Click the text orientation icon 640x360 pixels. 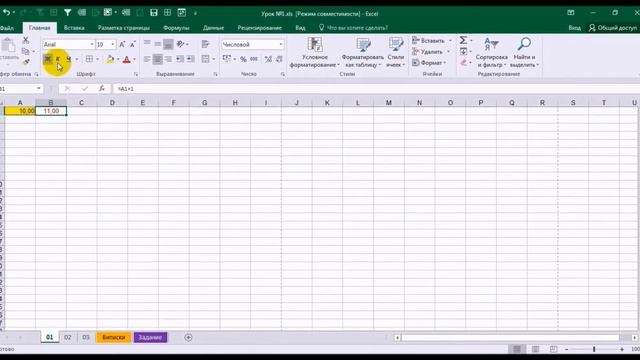[180, 44]
